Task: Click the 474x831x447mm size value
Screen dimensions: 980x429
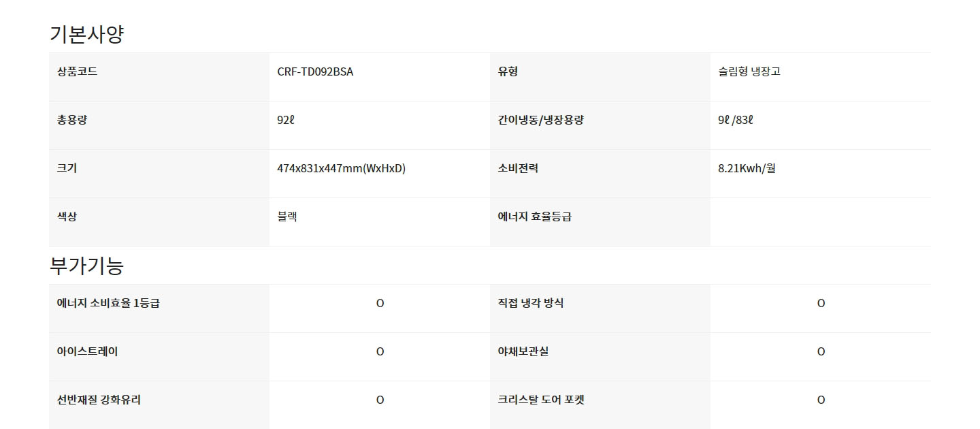Action: pyautogui.click(x=341, y=168)
